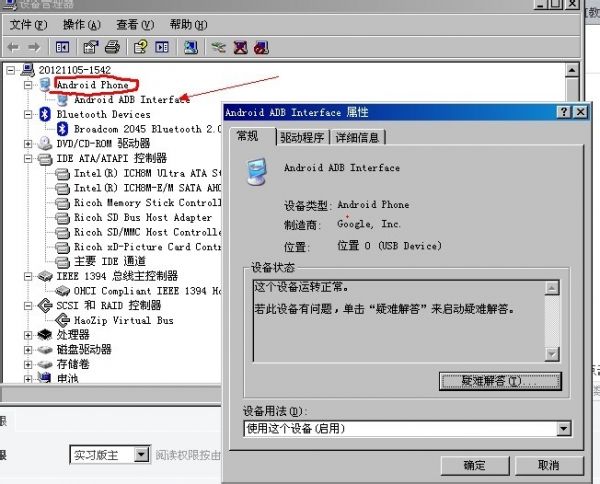This screenshot has height=484, width=600.
Task: Select Intel ICH8M Ultra ATA item
Action: pyautogui.click(x=147, y=173)
